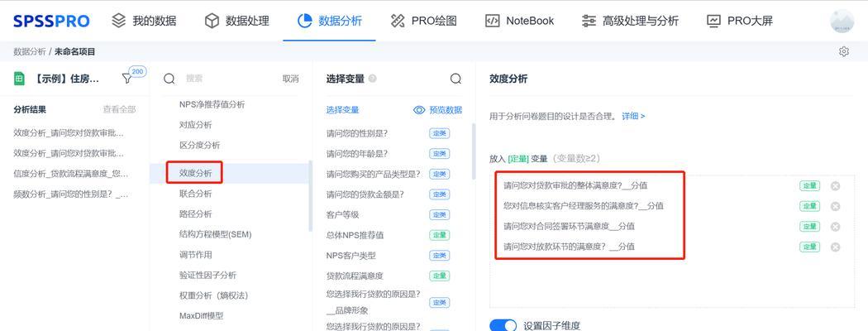This screenshot has width=868, height=331.
Task: Open 频数分析_请问您的性别是 result
Action: 71,194
